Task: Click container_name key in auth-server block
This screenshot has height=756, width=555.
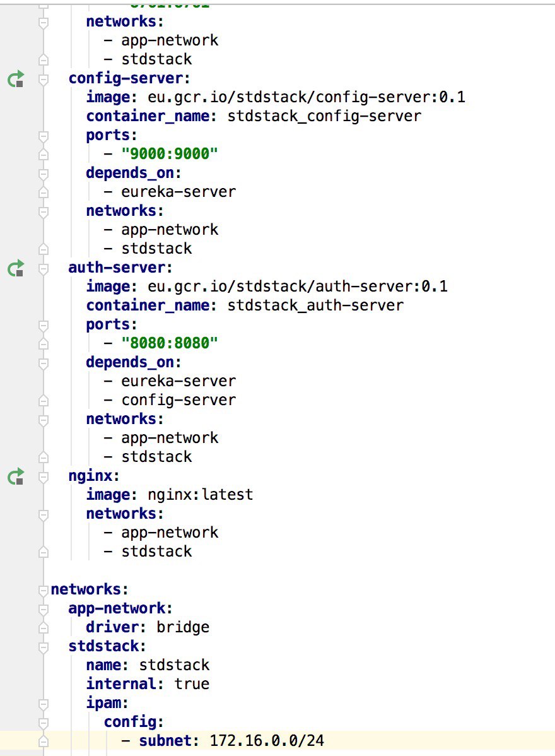Action: coord(151,305)
